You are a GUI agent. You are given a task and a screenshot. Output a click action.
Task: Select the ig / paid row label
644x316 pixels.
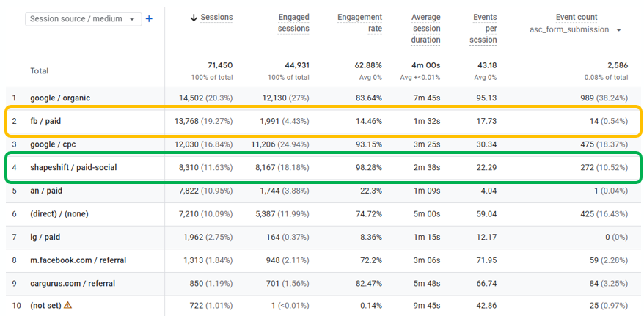[x=45, y=238]
